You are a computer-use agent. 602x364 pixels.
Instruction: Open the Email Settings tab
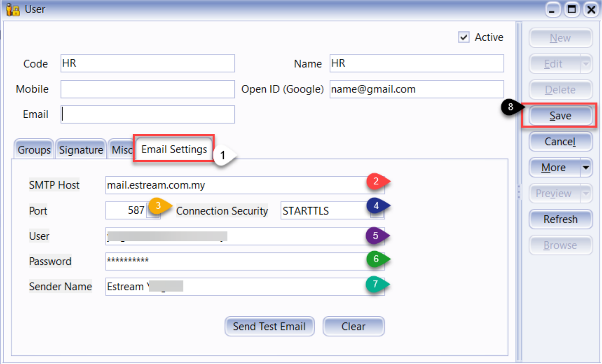[x=174, y=149]
